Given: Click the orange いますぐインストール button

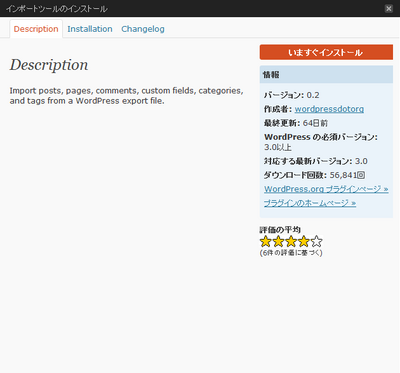Looking at the screenshot, I should (326, 52).
